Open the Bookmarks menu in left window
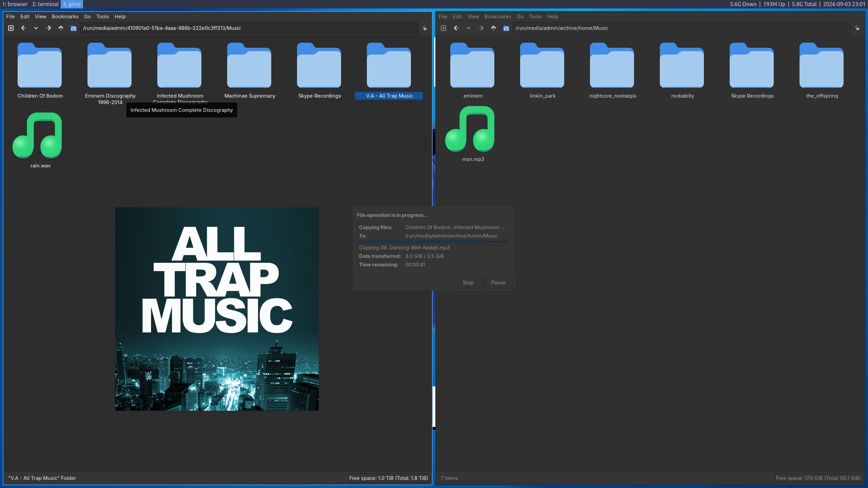Image resolution: width=868 pixels, height=488 pixels. point(65,17)
